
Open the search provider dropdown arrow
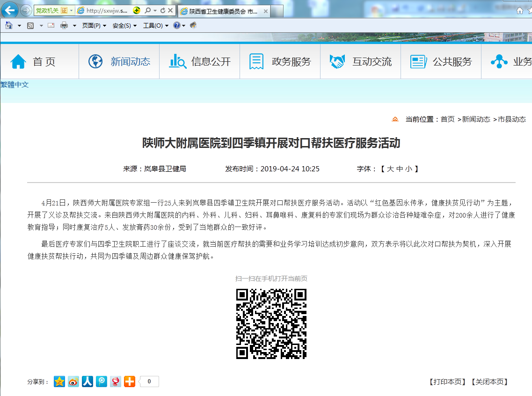(155, 10)
